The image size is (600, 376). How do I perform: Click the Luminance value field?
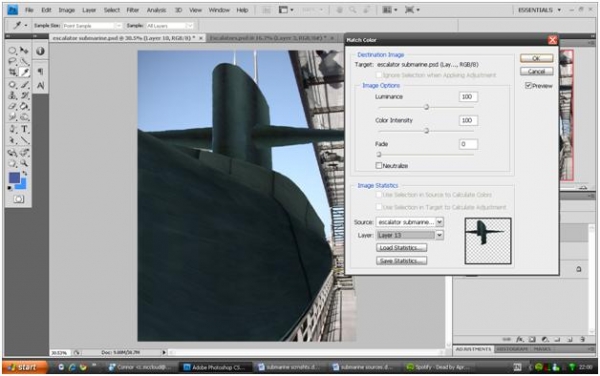tap(468, 97)
